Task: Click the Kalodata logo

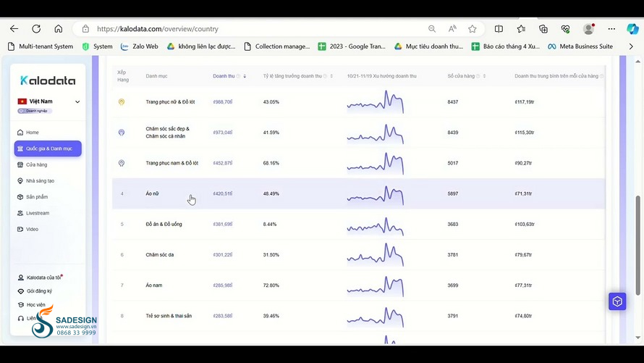Action: (48, 80)
